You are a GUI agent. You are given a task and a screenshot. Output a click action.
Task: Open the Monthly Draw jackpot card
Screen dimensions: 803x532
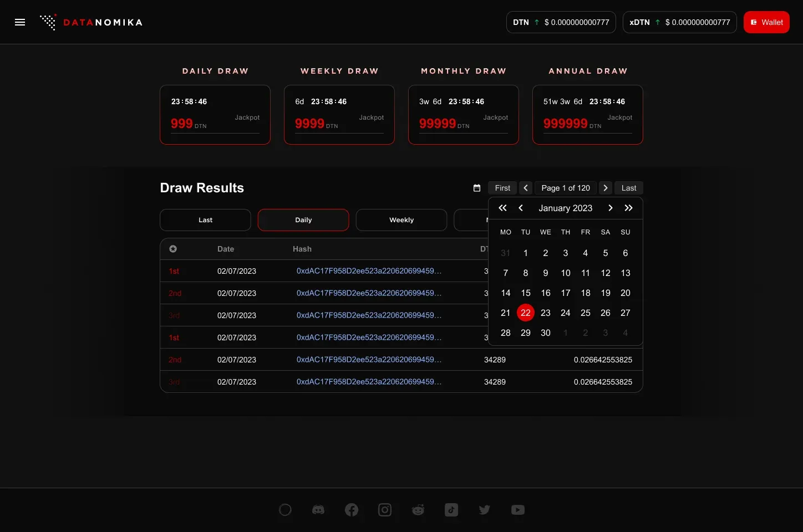[464, 115]
